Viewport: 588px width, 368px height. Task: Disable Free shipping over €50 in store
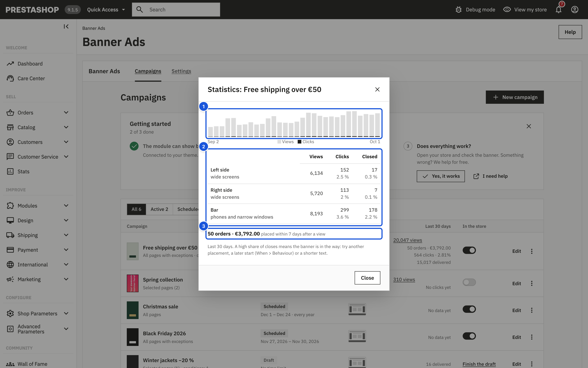click(x=469, y=250)
